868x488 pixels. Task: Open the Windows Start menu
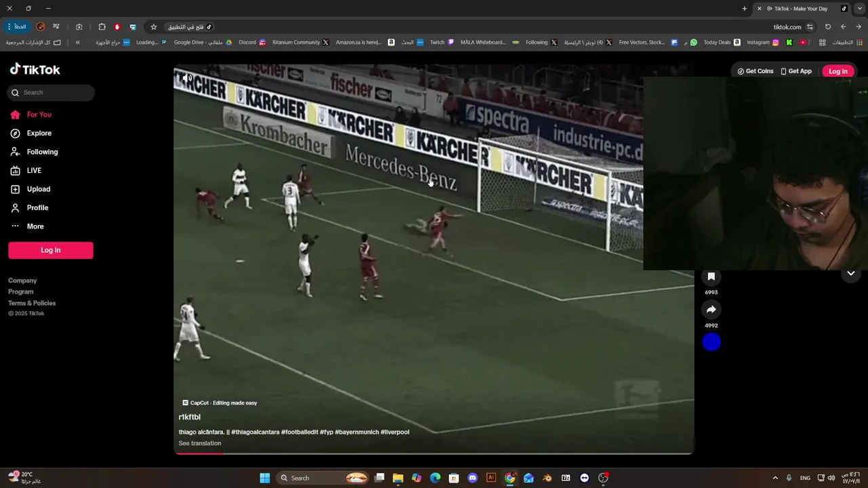(x=264, y=478)
